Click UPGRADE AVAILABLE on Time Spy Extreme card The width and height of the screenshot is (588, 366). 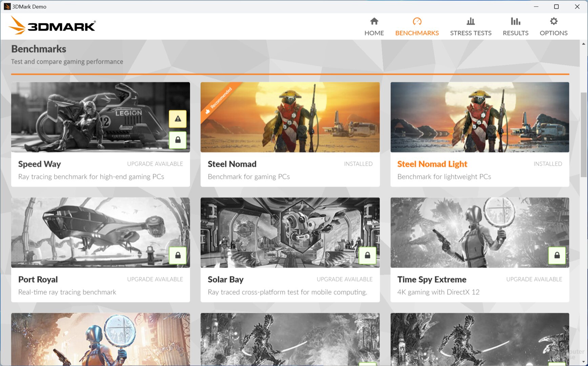[x=534, y=279]
